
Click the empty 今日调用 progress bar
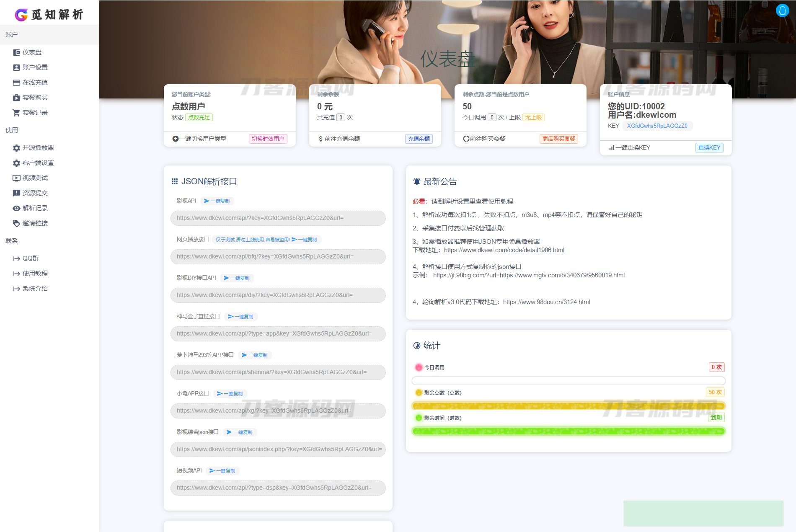click(x=569, y=381)
